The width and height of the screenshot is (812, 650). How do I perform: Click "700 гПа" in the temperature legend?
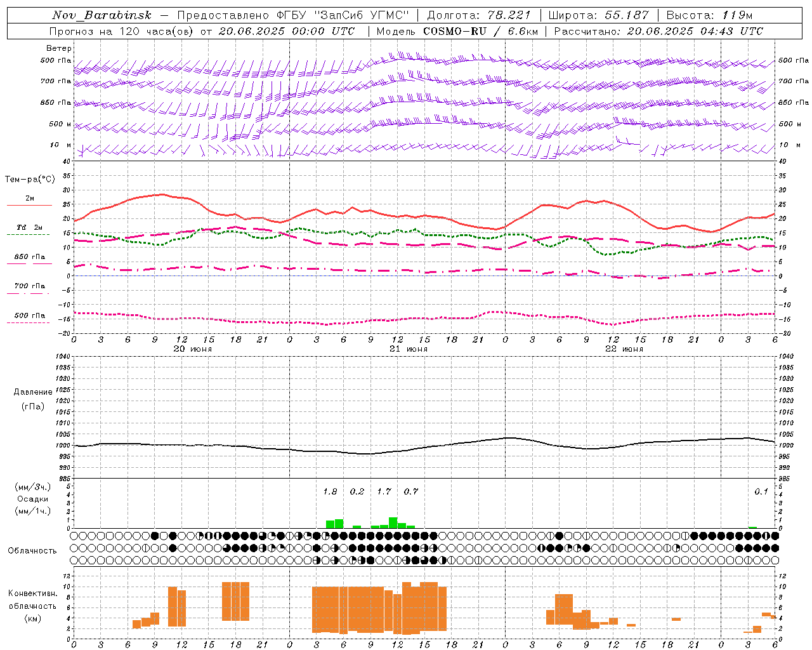30,286
